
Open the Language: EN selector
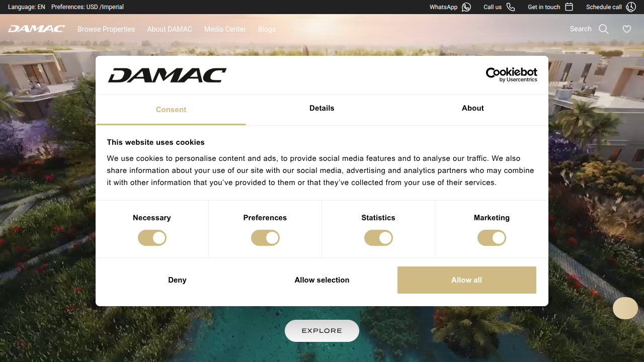(27, 7)
